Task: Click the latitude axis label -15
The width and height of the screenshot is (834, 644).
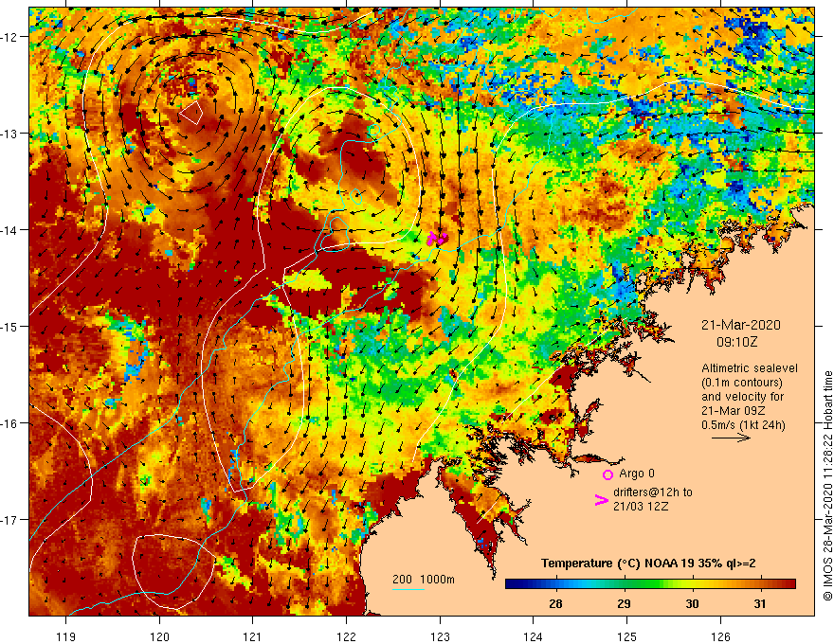Action: tap(9, 327)
